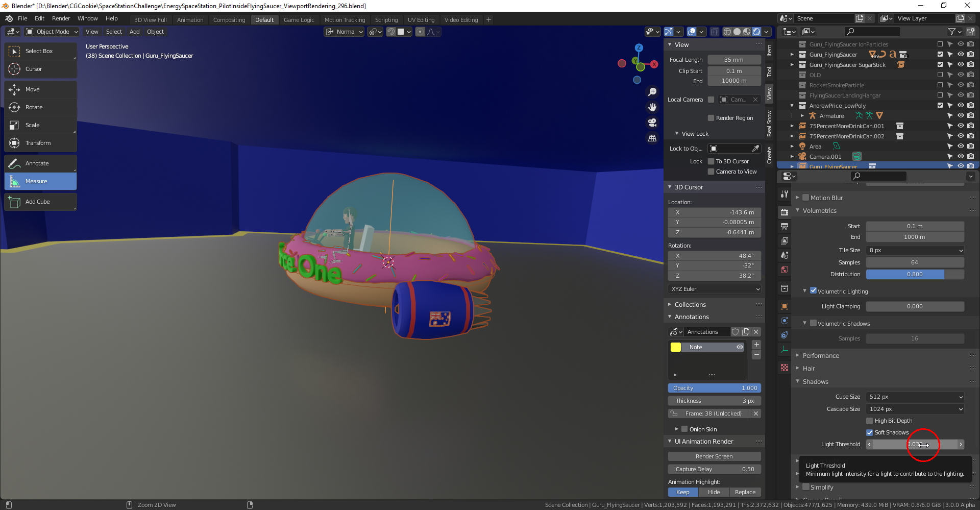The width and height of the screenshot is (980, 510).
Task: Adjust the annotation Opacity slider
Action: pos(715,388)
